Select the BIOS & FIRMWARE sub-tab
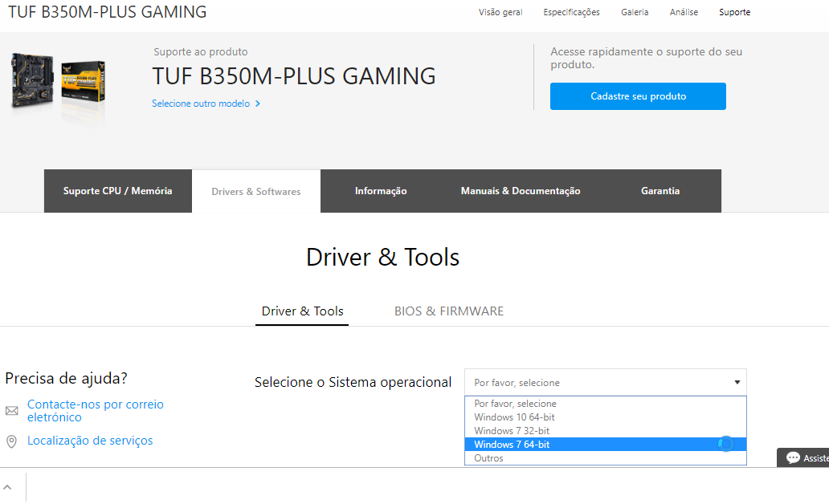 [x=449, y=311]
